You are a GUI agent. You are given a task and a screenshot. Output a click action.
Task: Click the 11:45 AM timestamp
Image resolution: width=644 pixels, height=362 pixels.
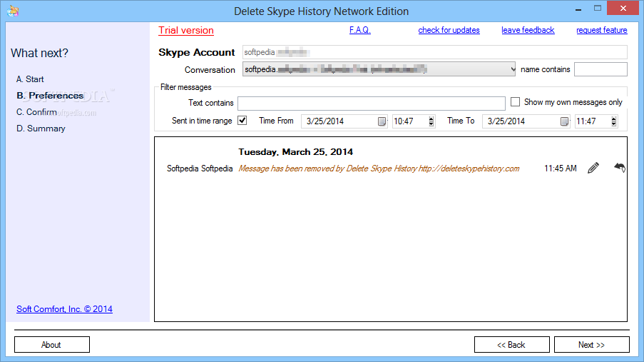click(x=561, y=169)
